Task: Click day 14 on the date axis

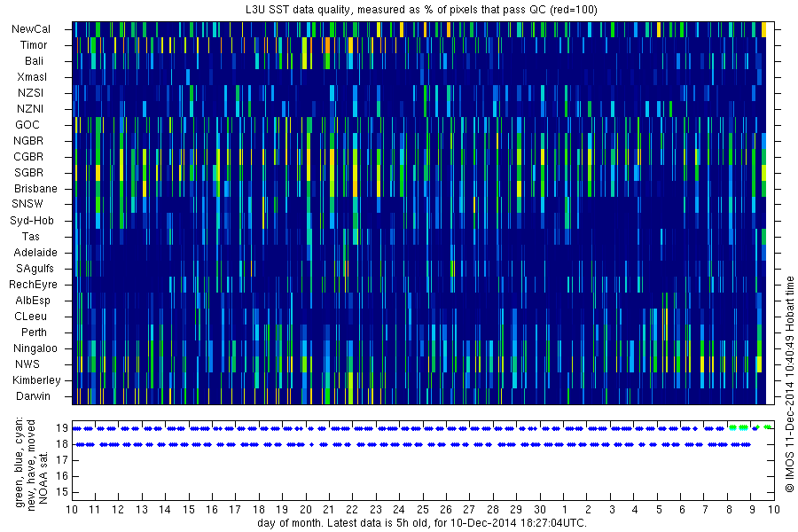Action: [165, 510]
